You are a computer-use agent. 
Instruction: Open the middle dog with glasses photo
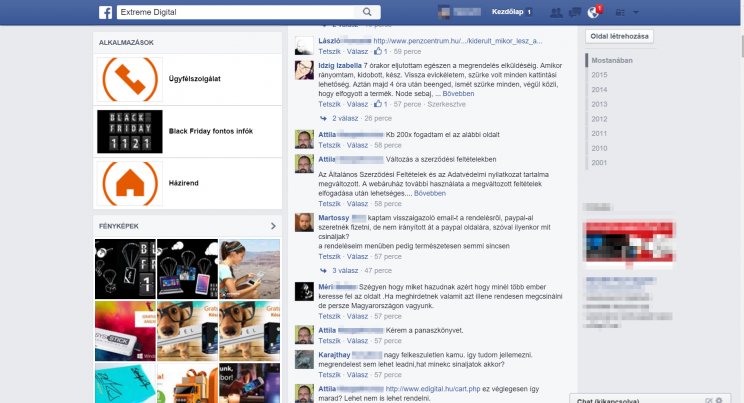187,331
